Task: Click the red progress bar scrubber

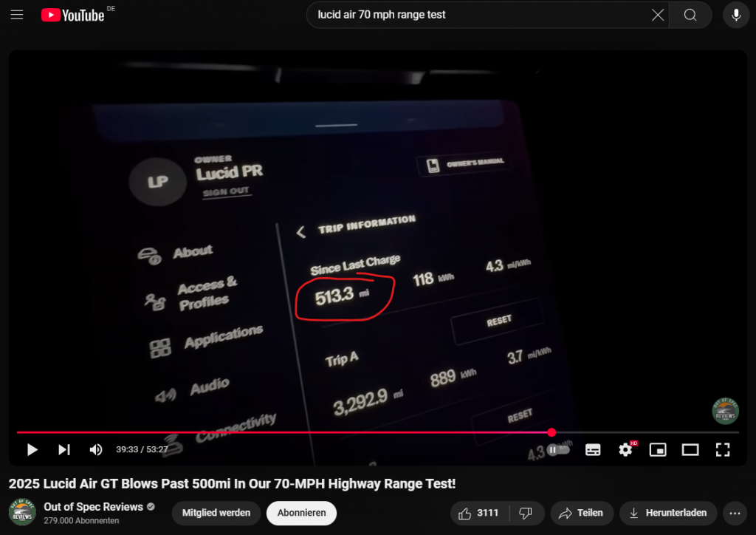Action: [551, 432]
